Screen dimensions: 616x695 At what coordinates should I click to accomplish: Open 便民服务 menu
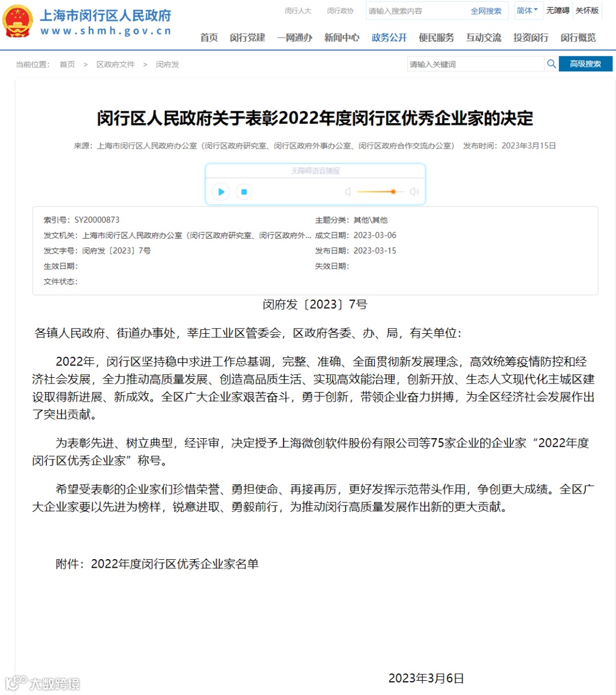click(x=436, y=38)
